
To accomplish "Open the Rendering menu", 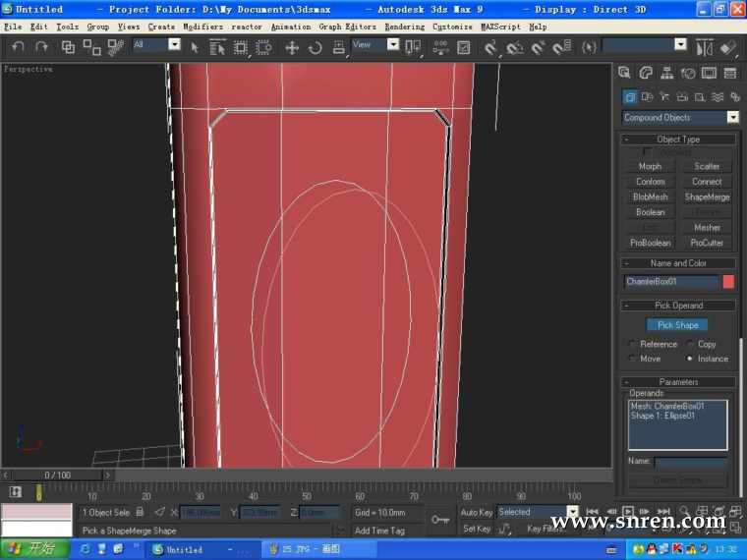I will [x=405, y=27].
